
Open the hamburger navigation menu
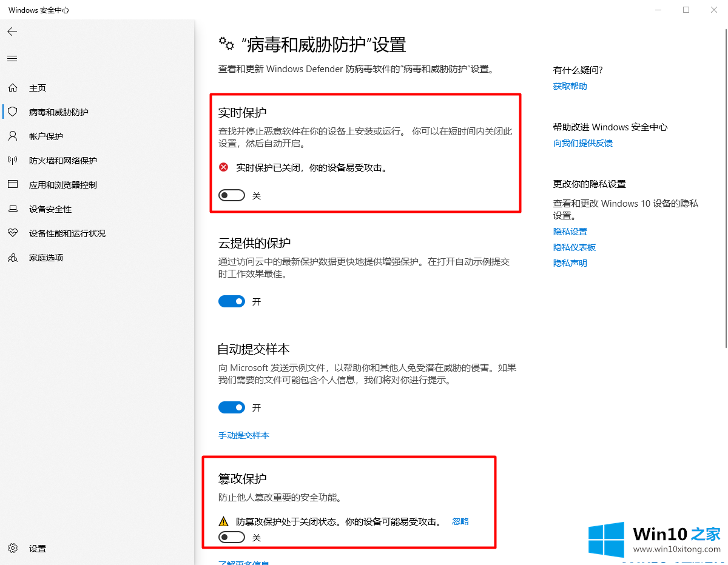[12, 59]
